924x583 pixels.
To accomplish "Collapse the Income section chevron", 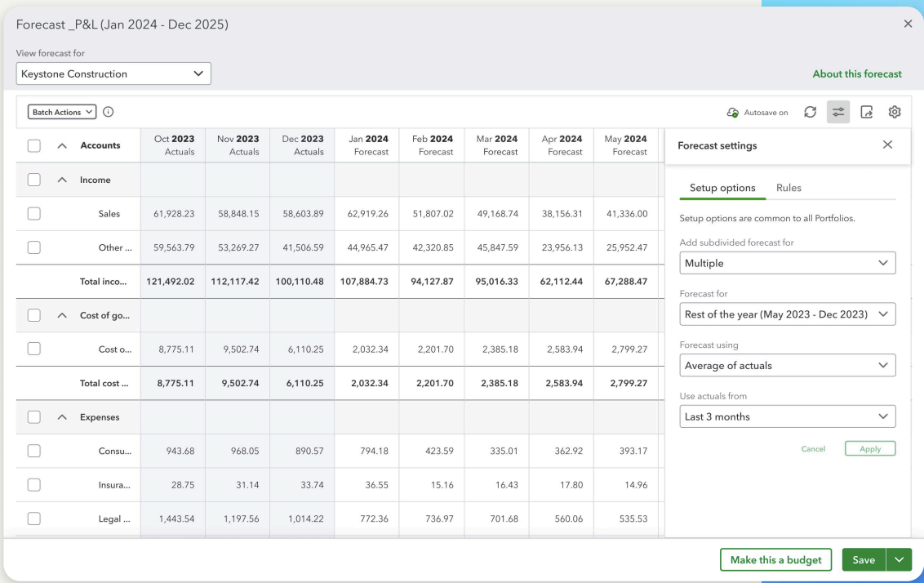I will pos(62,180).
